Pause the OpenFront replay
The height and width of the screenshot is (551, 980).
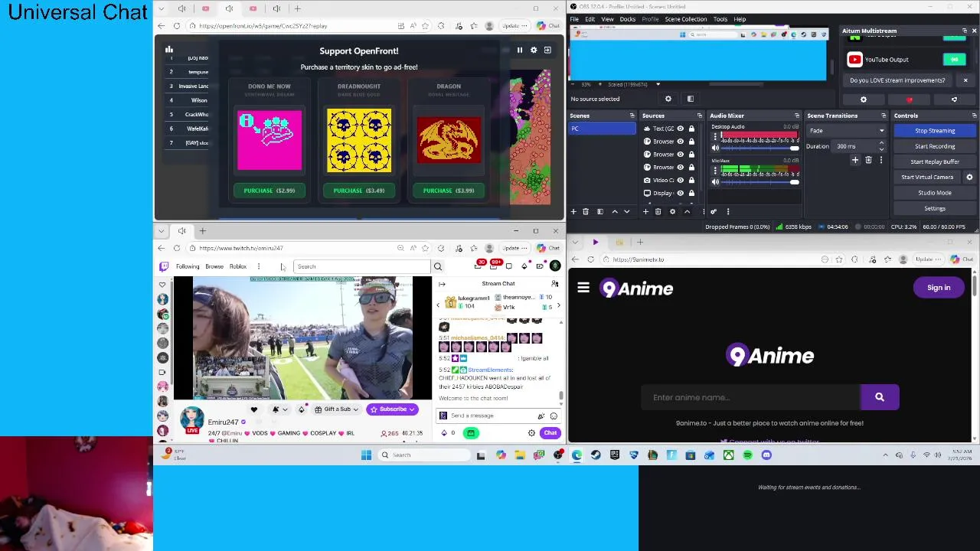pyautogui.click(x=519, y=50)
